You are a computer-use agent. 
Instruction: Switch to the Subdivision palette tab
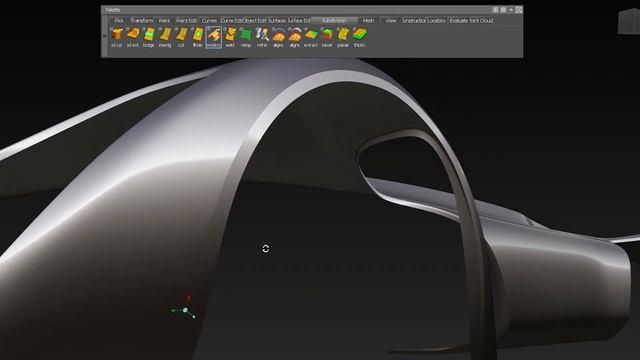click(334, 20)
